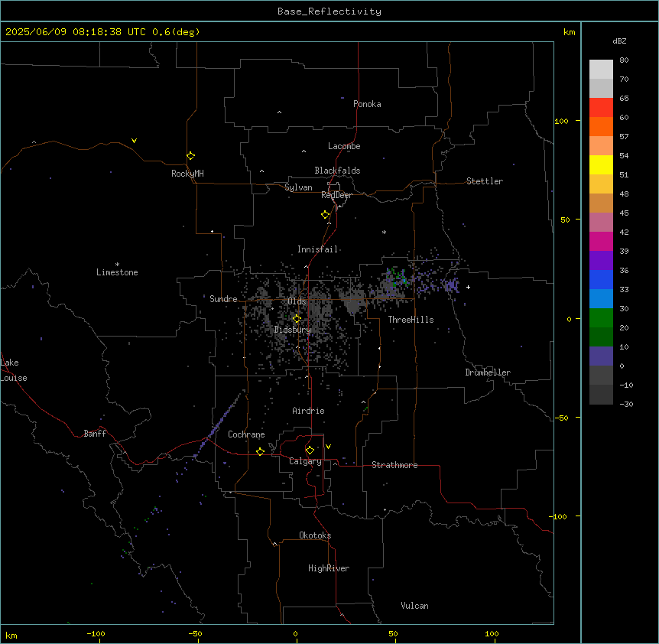Click the Okotoks town label

(x=315, y=535)
